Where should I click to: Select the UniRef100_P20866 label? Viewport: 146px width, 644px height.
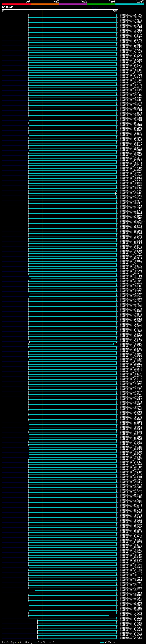click(131, 593)
